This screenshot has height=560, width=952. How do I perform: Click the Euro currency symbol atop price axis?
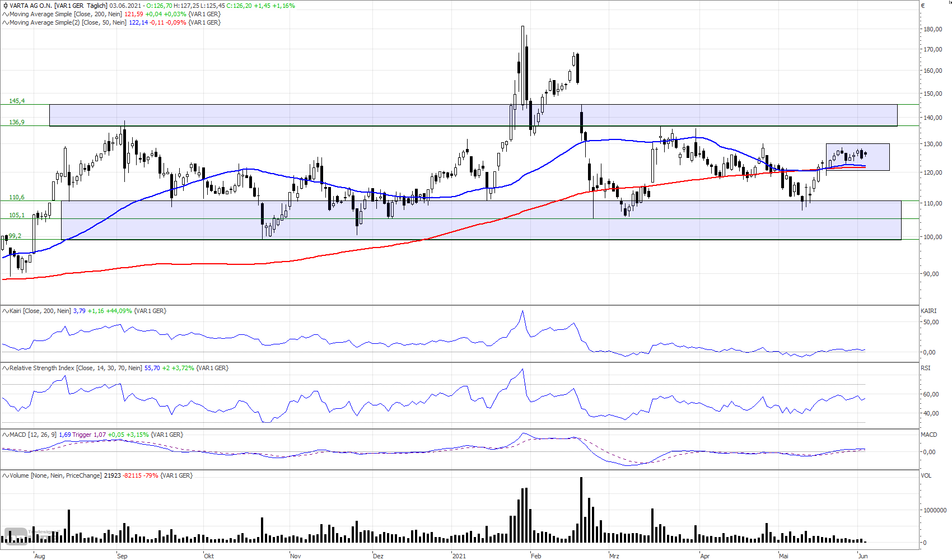[x=923, y=6]
